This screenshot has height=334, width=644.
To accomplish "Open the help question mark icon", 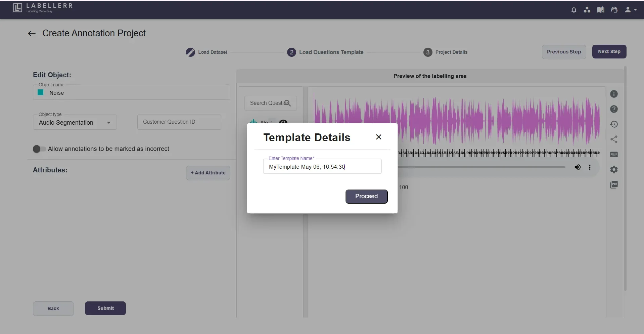I will 614,109.
